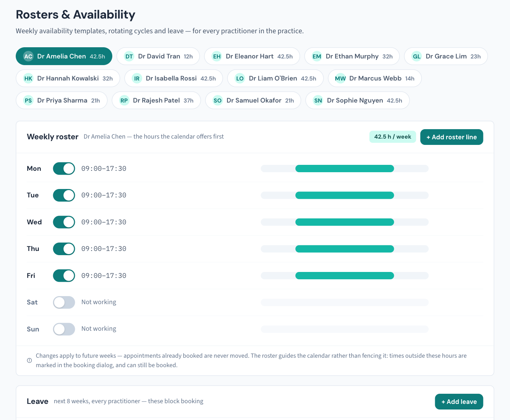
Task: Click Thu hours text 09:00–17:30
Action: (x=104, y=249)
